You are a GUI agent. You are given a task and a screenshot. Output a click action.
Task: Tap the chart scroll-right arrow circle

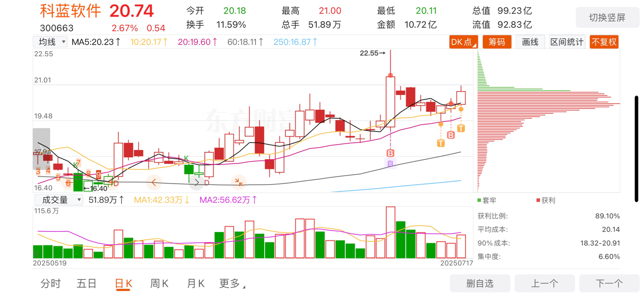pyautogui.click(x=196, y=182)
